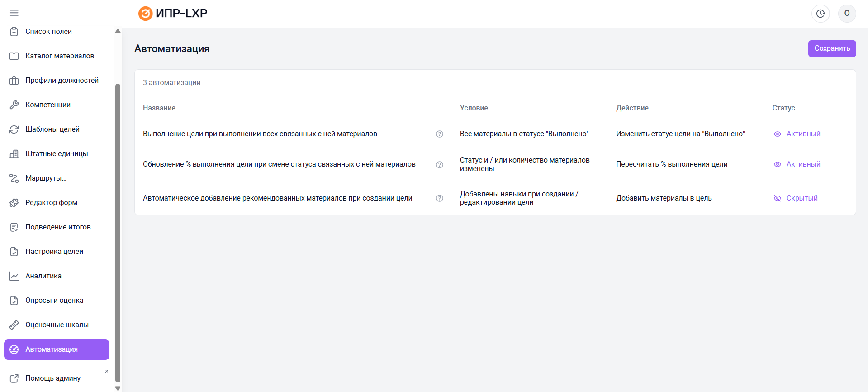
Task: Open the history clock icon
Action: (821, 14)
